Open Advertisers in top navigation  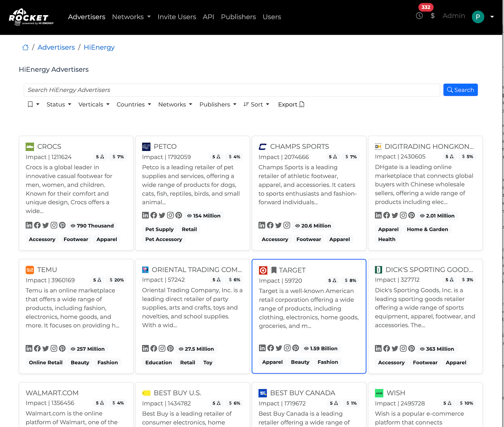pos(87,17)
